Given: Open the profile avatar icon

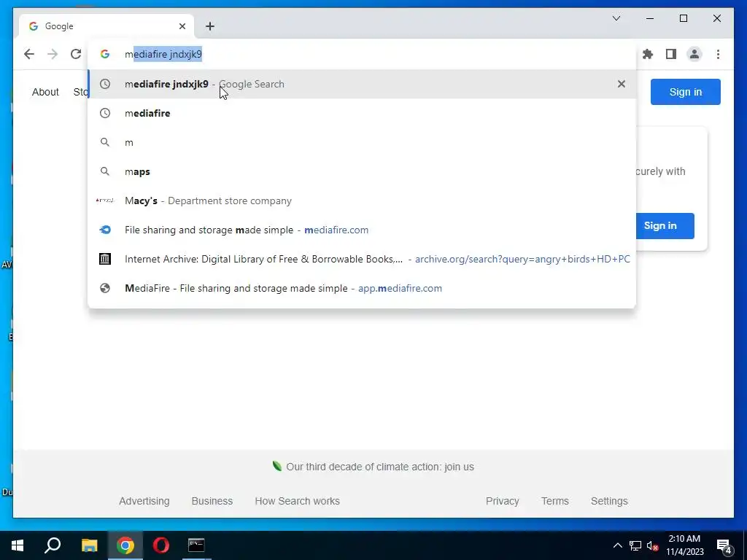Looking at the screenshot, I should pos(694,54).
